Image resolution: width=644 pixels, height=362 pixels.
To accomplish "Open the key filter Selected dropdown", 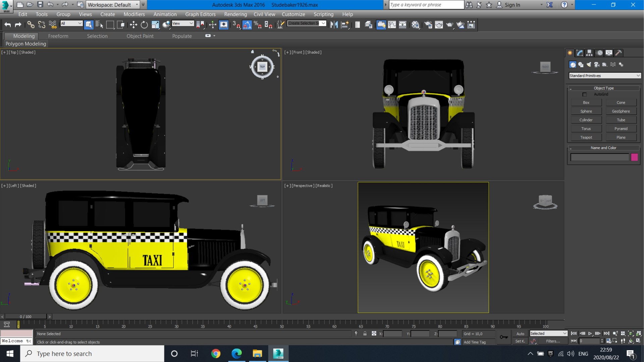I will [x=548, y=333].
